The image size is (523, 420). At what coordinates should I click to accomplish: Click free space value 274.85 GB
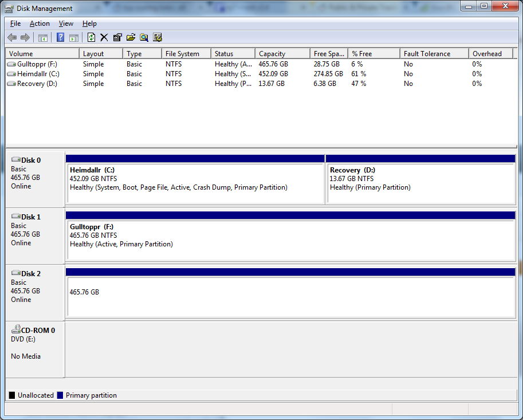pos(328,74)
